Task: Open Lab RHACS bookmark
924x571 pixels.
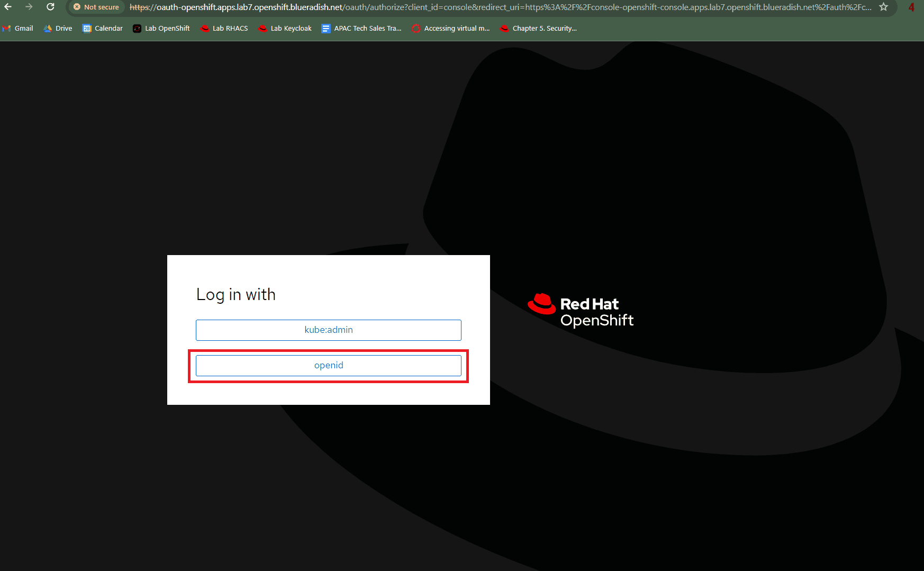Action: pyautogui.click(x=224, y=29)
